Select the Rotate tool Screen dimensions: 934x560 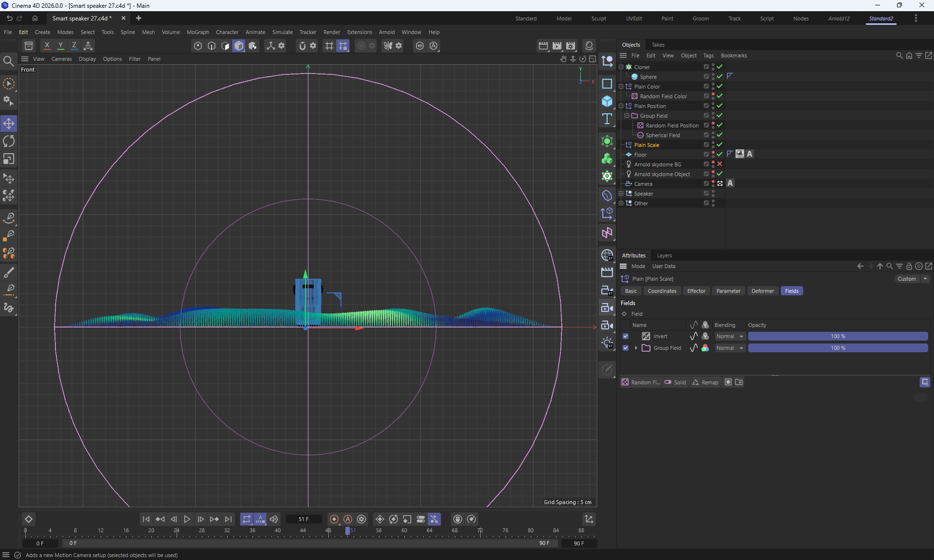pyautogui.click(x=9, y=141)
